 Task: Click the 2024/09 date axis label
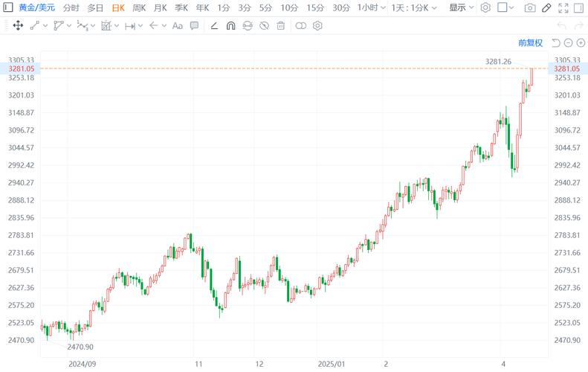(82, 364)
